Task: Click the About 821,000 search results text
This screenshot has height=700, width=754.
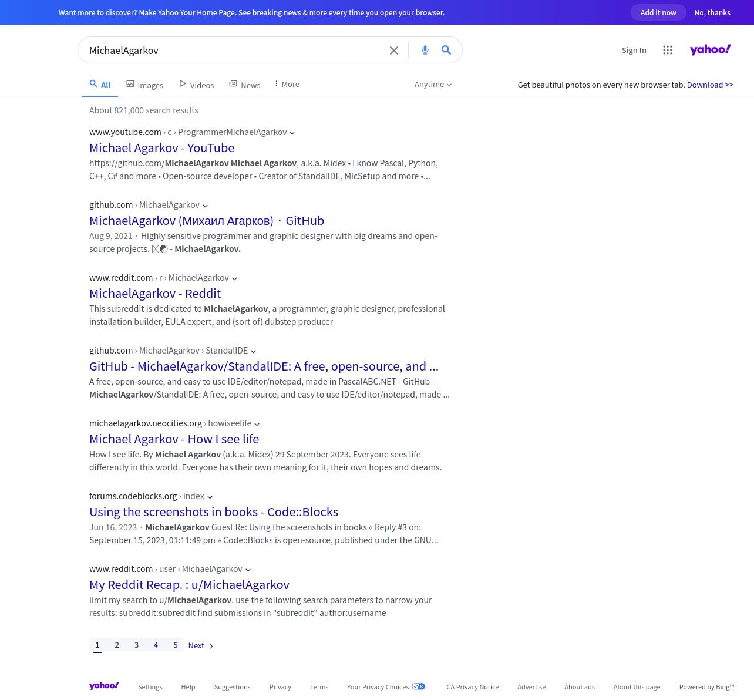Action: click(144, 110)
